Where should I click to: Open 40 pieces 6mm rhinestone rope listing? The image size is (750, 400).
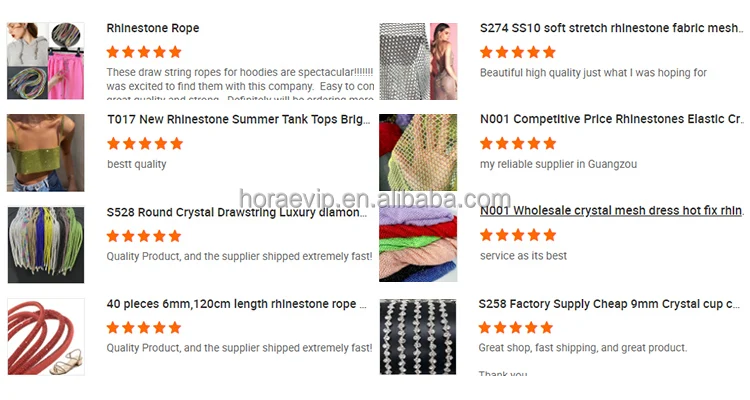[x=237, y=304]
